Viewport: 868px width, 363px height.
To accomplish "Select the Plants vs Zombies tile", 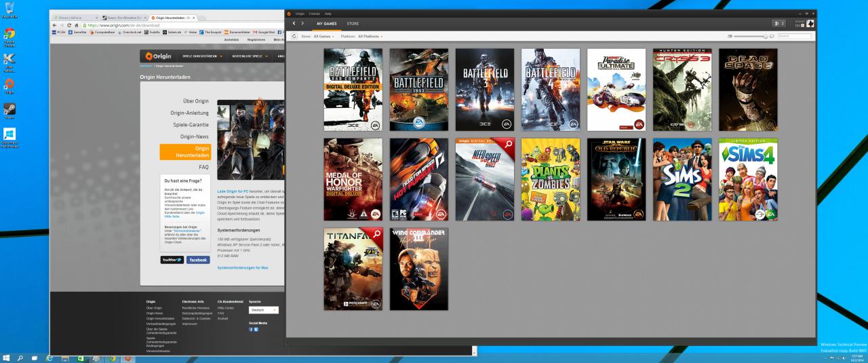I will (550, 179).
